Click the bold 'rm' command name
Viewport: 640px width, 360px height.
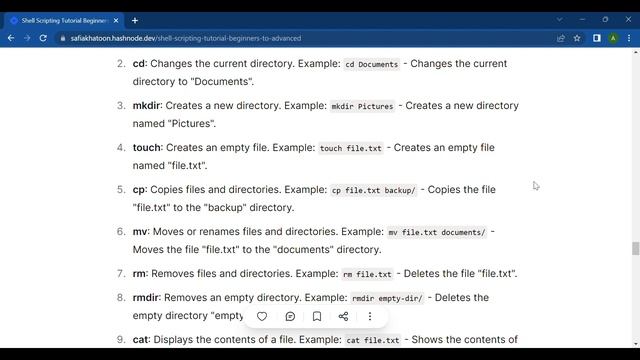click(139, 274)
